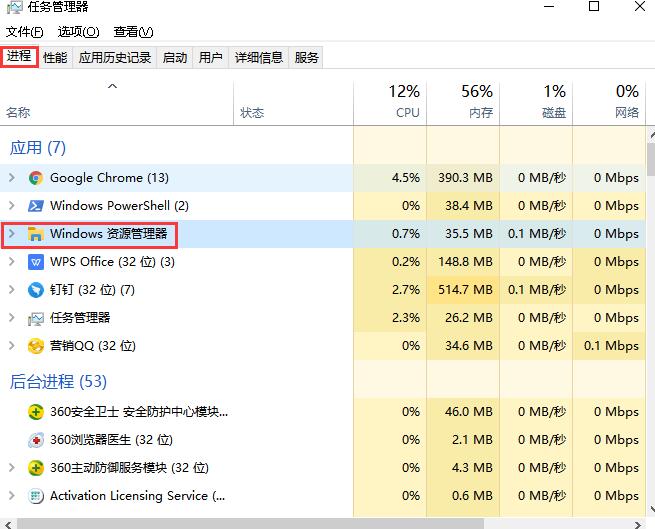655x529 pixels.
Task: Click the Task Manager title bar icon
Action: [x=14, y=7]
